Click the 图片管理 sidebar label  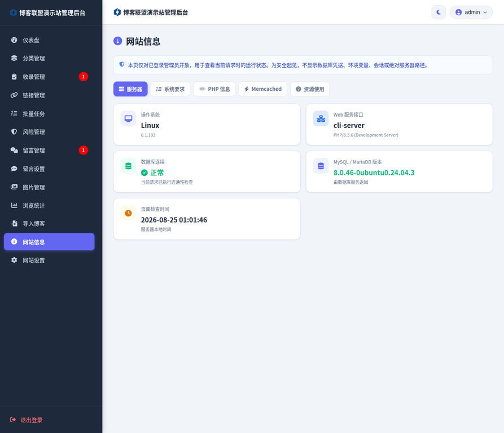[34, 187]
